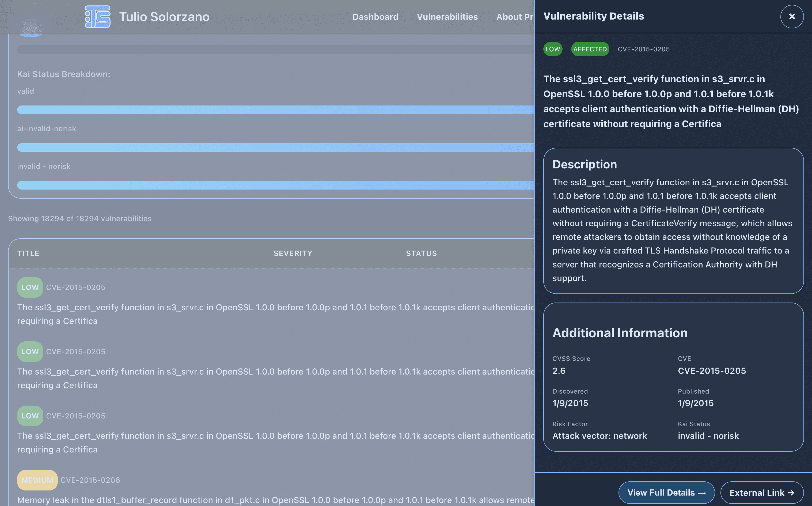Open the Vulnerabilities navigation item
The width and height of the screenshot is (812, 506).
tap(447, 17)
